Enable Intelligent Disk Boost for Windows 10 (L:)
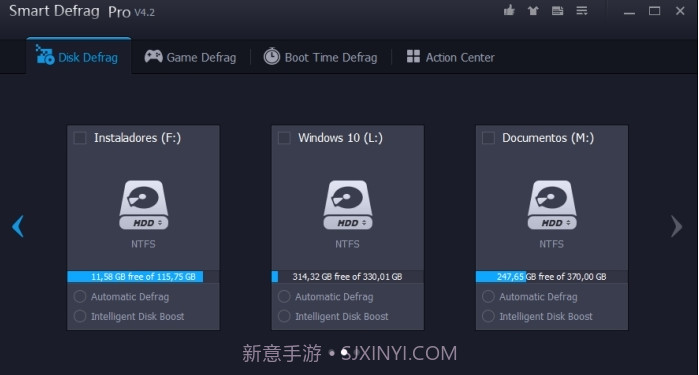This screenshot has width=699, height=375. coord(284,316)
